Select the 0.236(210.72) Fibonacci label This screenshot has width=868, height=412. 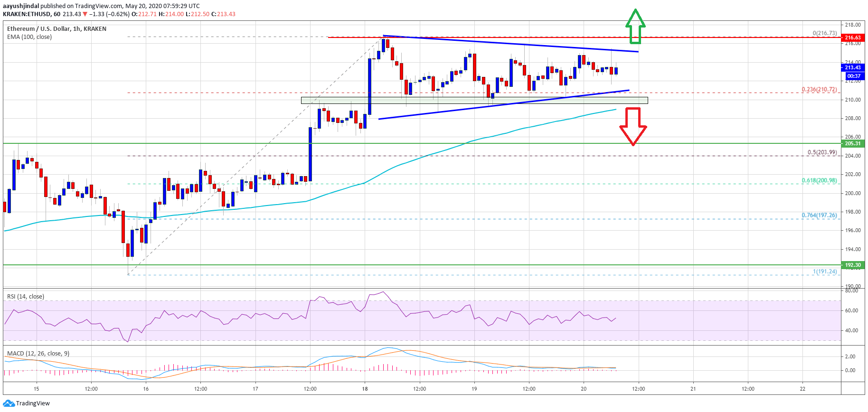click(x=820, y=89)
